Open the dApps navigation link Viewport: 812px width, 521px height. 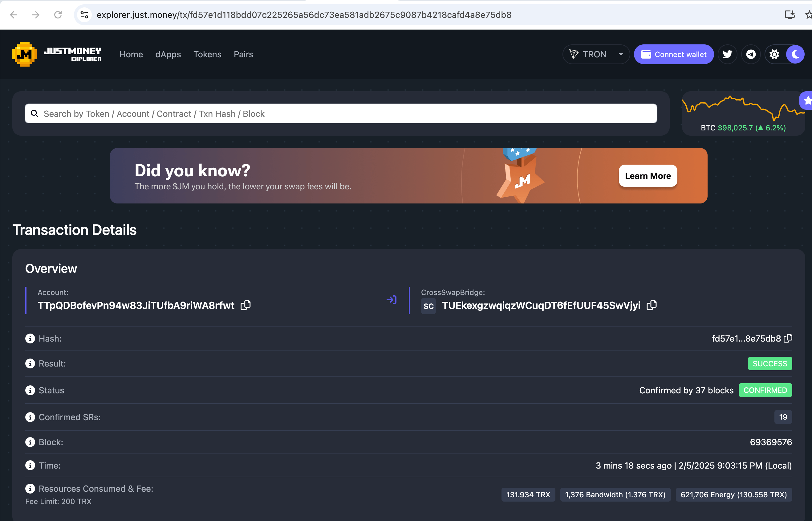click(x=168, y=54)
